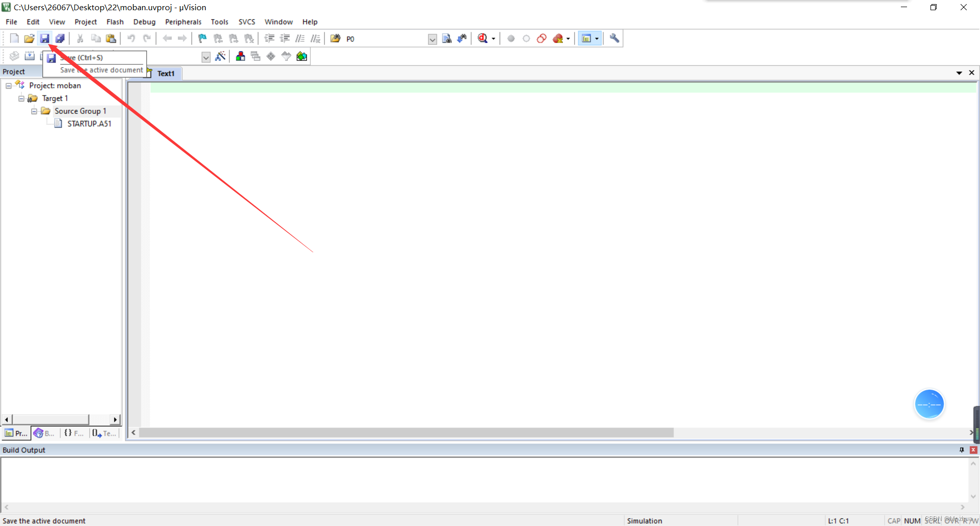Toggle the Project Window layout icon
980x526 pixels.
tap(586, 38)
